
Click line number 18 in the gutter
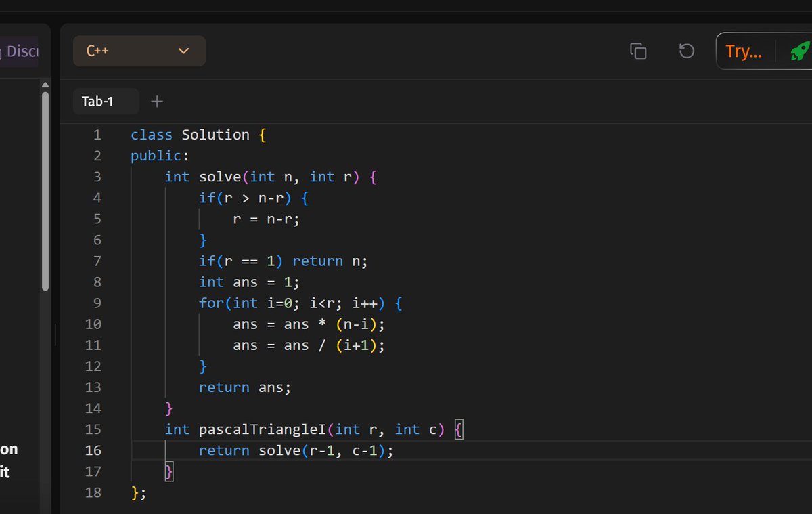(93, 492)
